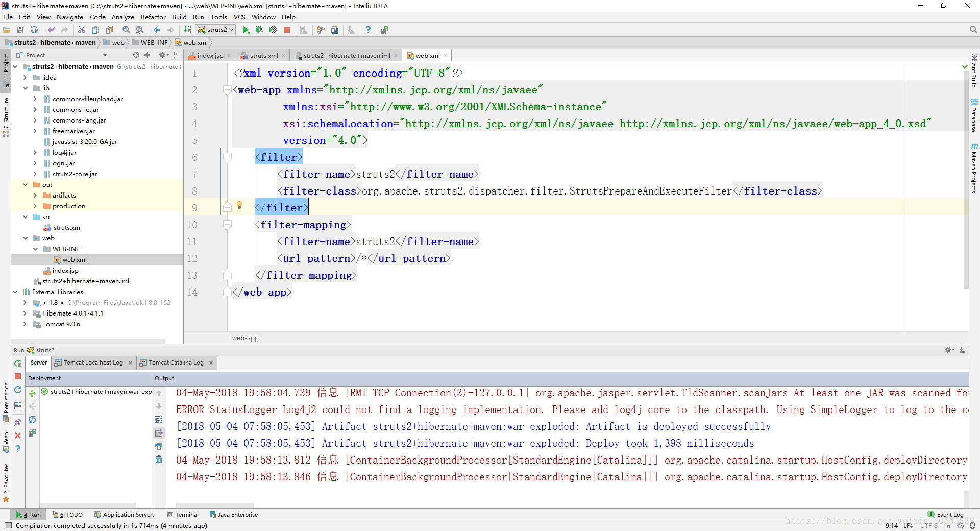Click the Save All floppy icon

click(x=20, y=30)
